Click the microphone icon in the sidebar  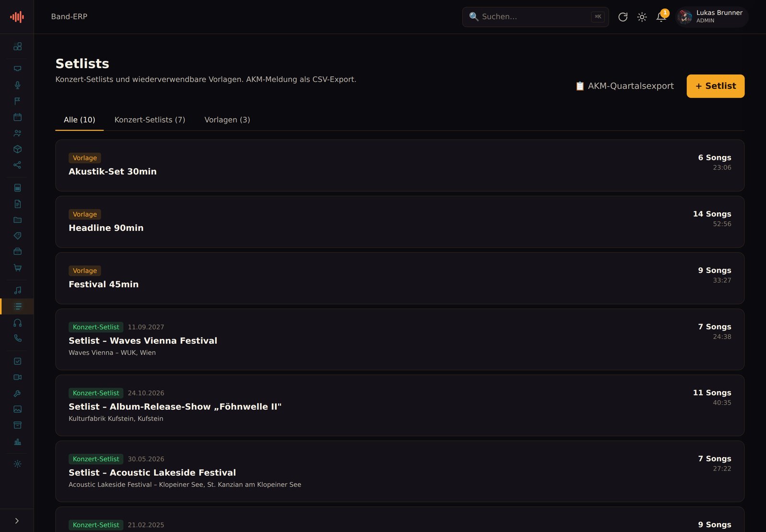click(x=17, y=85)
